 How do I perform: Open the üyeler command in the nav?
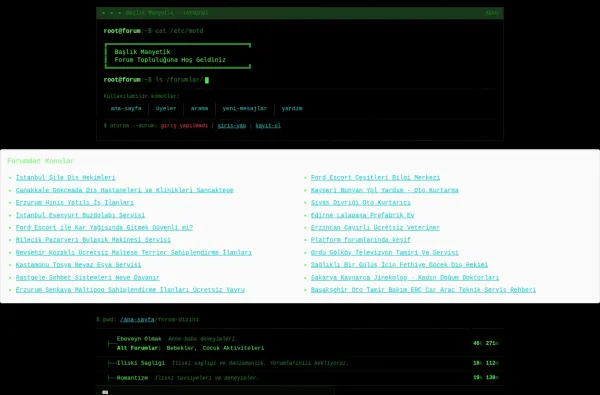[x=166, y=108]
